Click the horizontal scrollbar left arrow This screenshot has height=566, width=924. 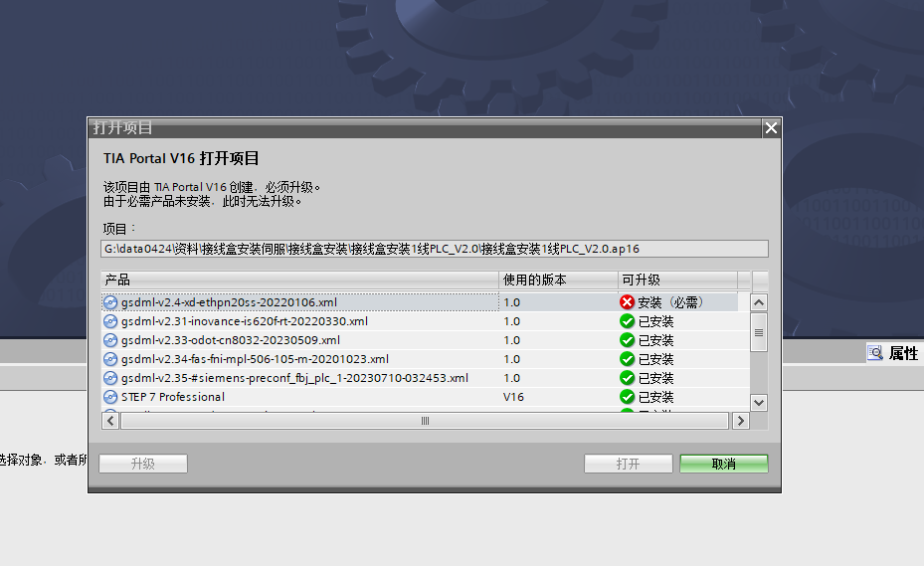point(110,421)
